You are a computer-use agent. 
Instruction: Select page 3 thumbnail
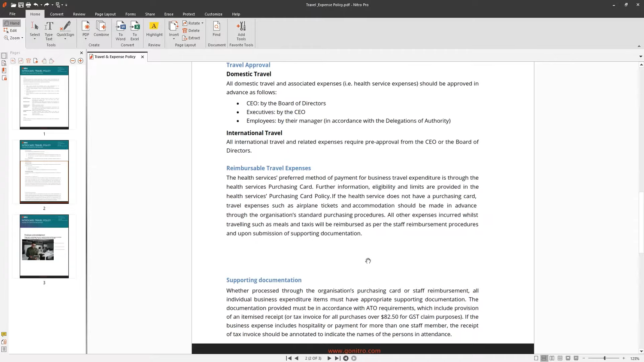point(44,246)
